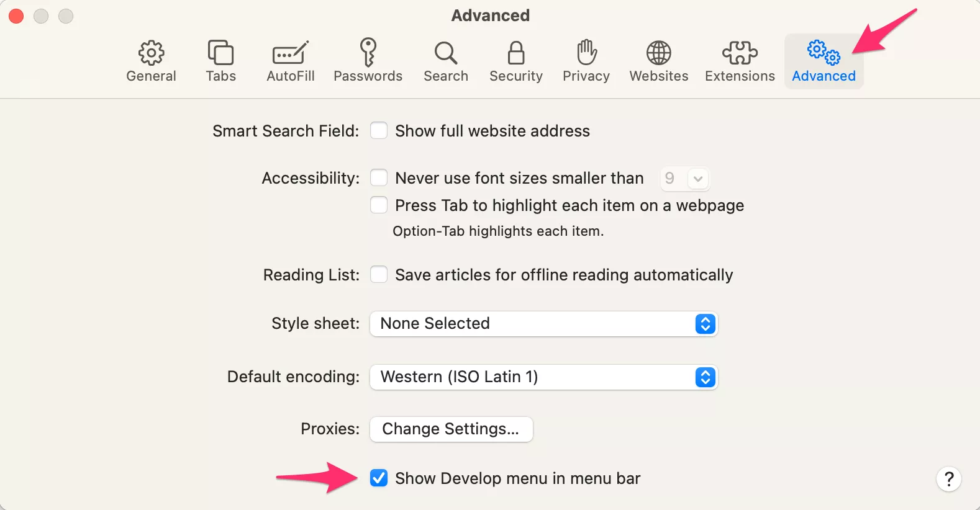
Task: Open the Style sheet dropdown
Action: point(543,324)
